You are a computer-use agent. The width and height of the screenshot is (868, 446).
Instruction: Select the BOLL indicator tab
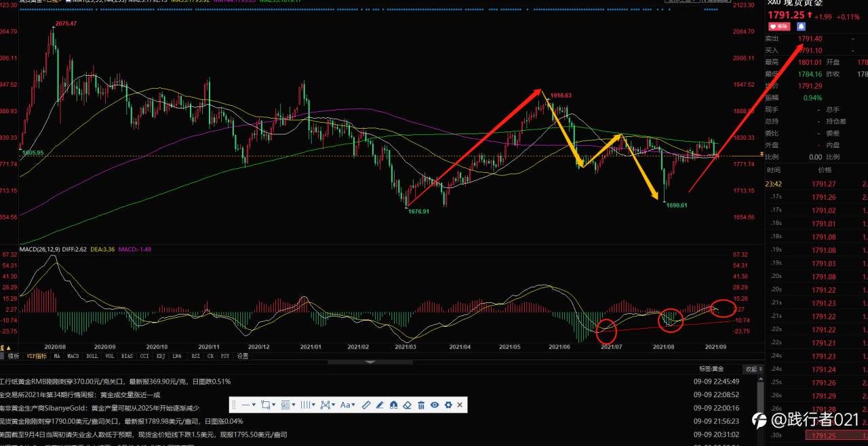pos(92,355)
